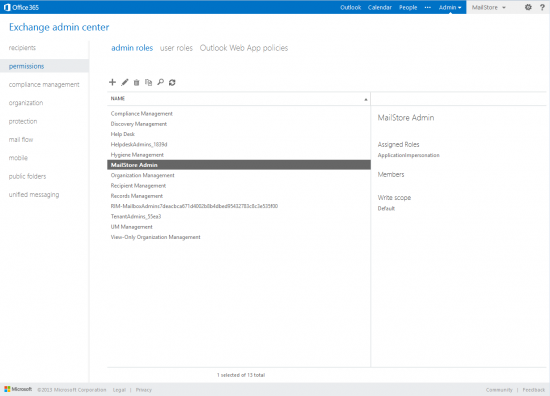The height and width of the screenshot is (396, 550).
Task: Switch to Outlook Web App policies tab
Action: (x=244, y=48)
